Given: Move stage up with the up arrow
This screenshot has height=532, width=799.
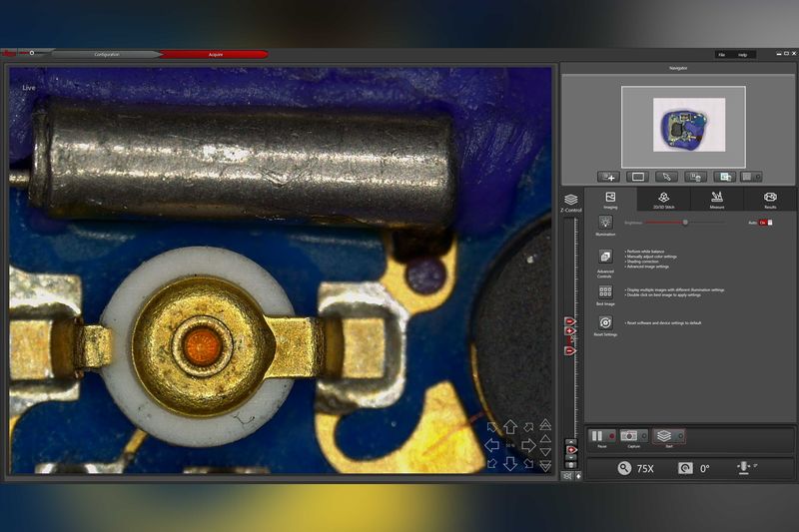Looking at the screenshot, I should coord(509,427).
